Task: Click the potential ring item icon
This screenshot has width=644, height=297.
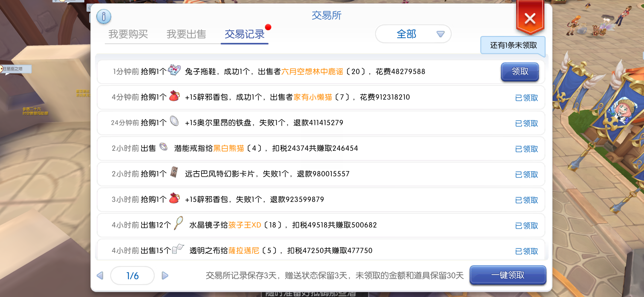Action: tap(164, 147)
